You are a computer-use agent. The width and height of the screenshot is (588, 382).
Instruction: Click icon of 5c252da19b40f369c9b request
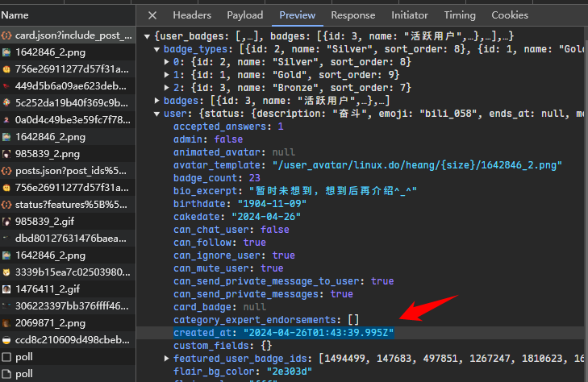click(x=6, y=103)
